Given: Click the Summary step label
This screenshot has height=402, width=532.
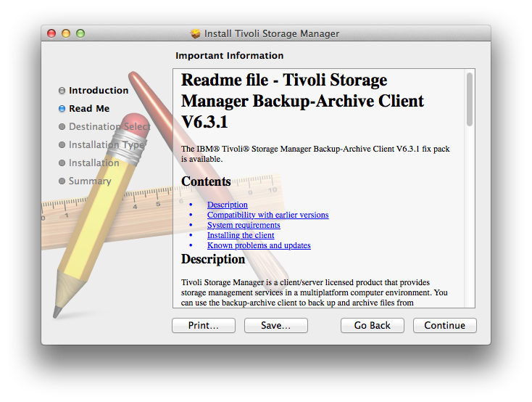Looking at the screenshot, I should pos(90,181).
